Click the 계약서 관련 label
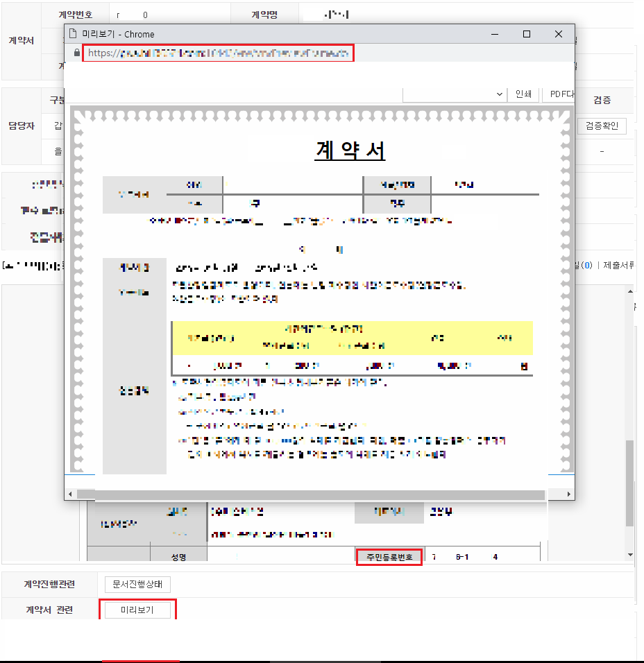 [x=49, y=610]
